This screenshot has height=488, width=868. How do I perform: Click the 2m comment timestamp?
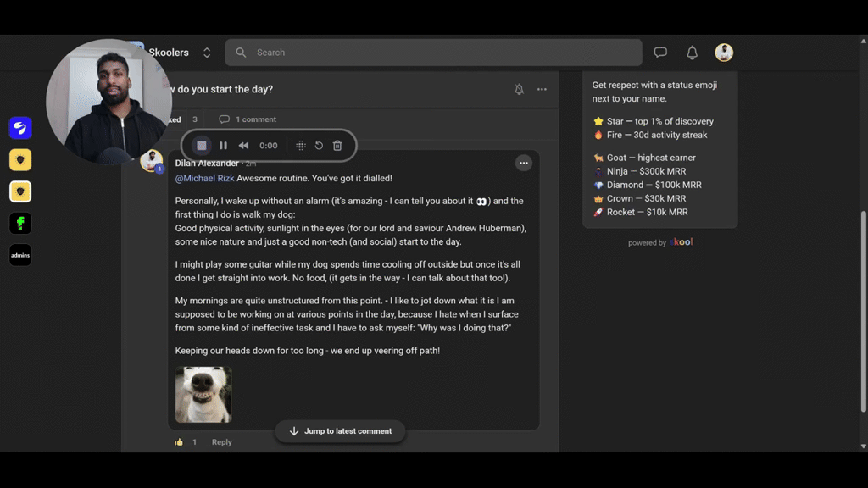pos(251,164)
